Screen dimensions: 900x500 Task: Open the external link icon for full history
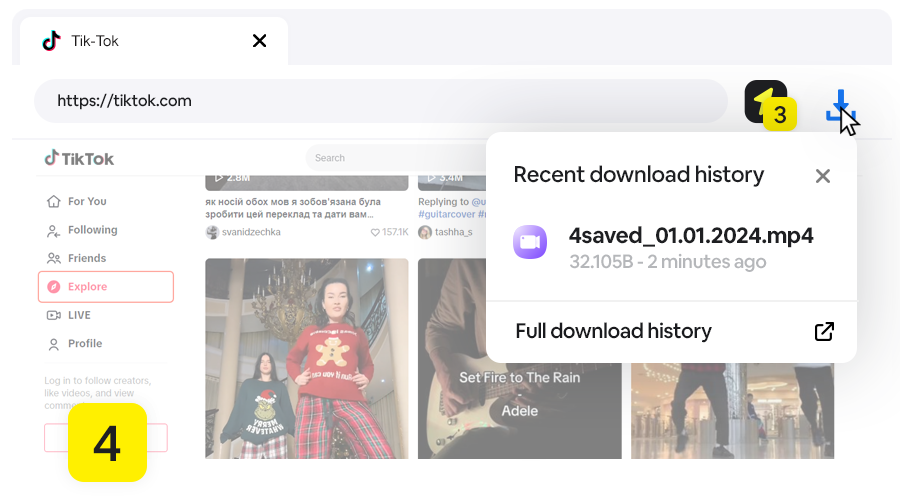[x=824, y=332]
